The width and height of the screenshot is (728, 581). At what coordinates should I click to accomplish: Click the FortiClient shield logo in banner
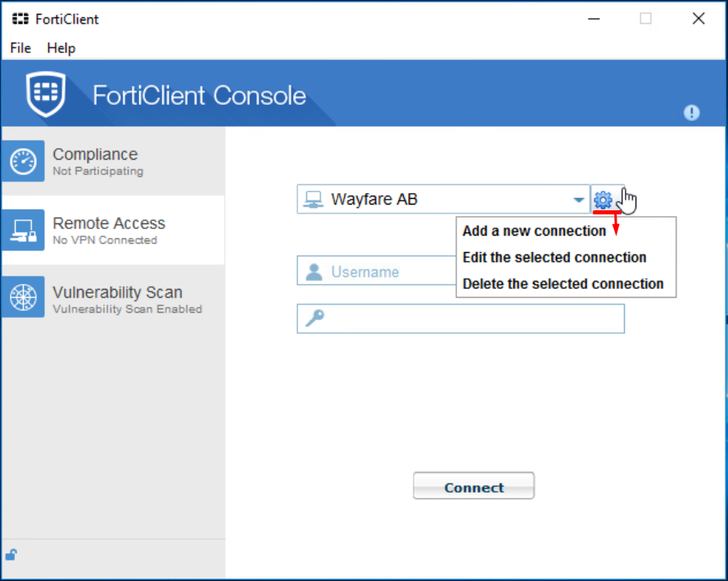click(46, 94)
